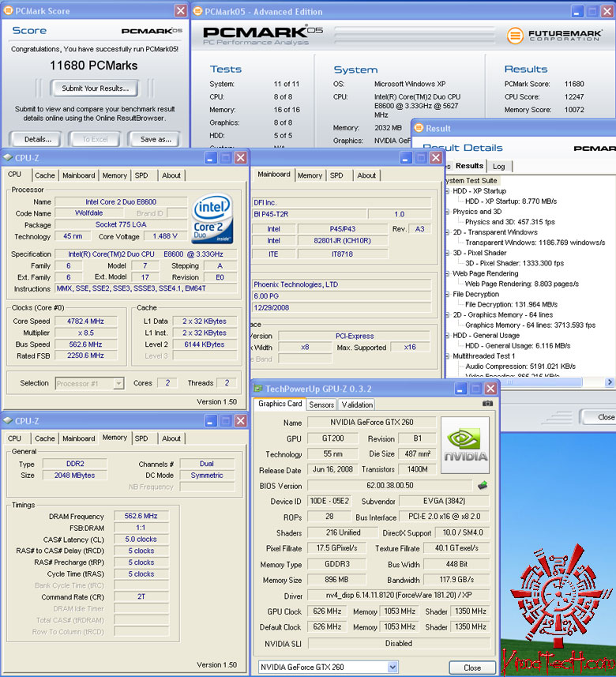Click the Code Name value Wolfdale
The width and height of the screenshot is (616, 677).
pos(89,213)
